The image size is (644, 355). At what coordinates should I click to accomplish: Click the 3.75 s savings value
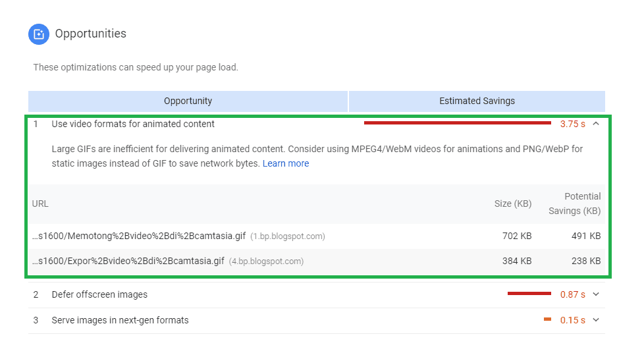point(572,124)
